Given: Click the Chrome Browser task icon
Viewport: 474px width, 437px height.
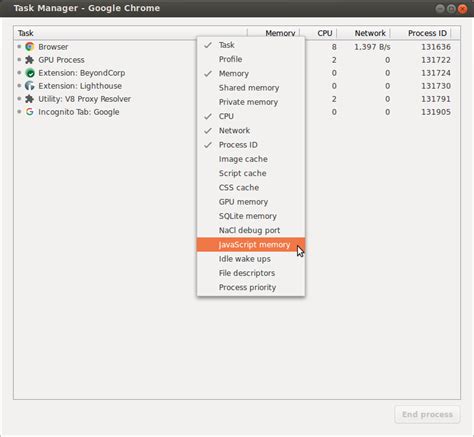Looking at the screenshot, I should pos(30,47).
